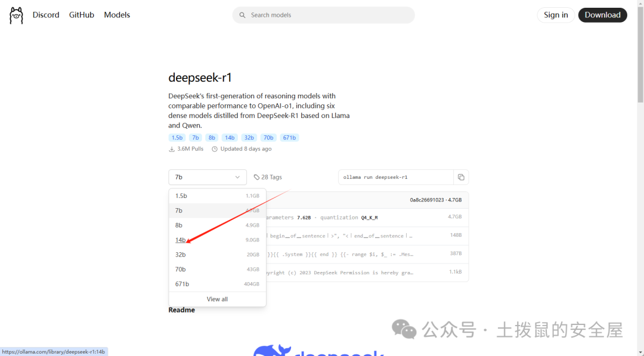Copy the ollama run command
The height and width of the screenshot is (356, 644).
tap(461, 177)
